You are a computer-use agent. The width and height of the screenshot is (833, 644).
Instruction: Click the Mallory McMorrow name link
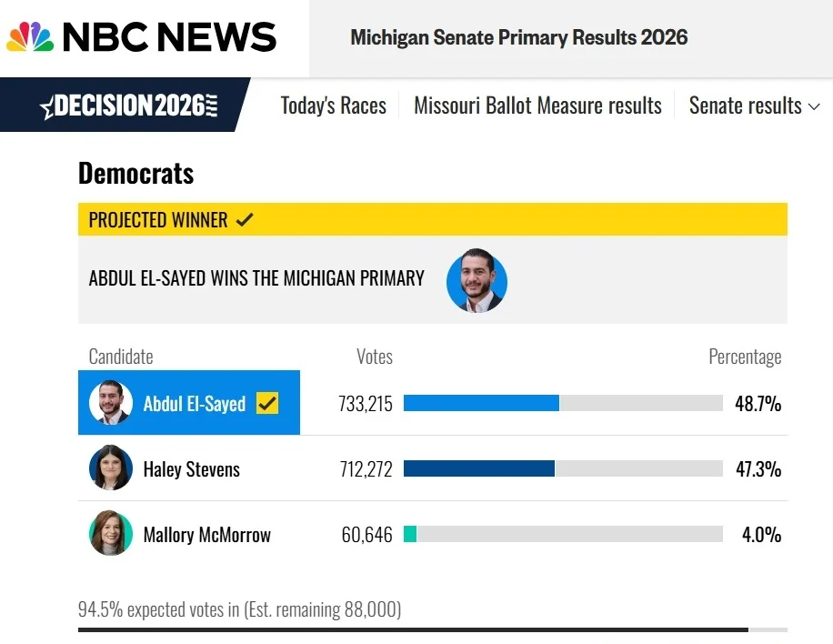207,535
